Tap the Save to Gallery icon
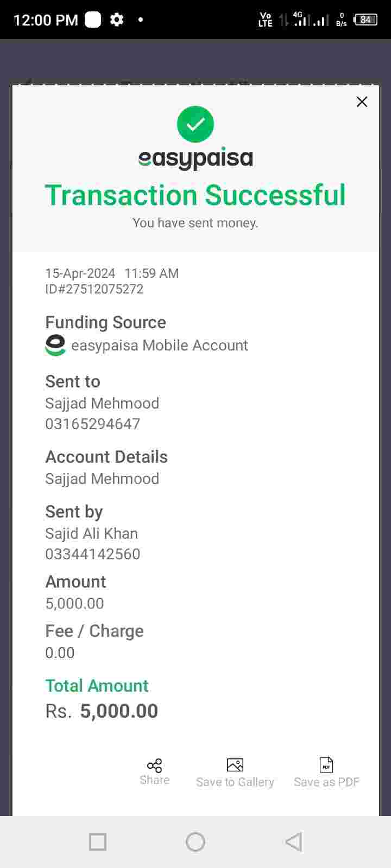The width and height of the screenshot is (391, 868). (235, 765)
